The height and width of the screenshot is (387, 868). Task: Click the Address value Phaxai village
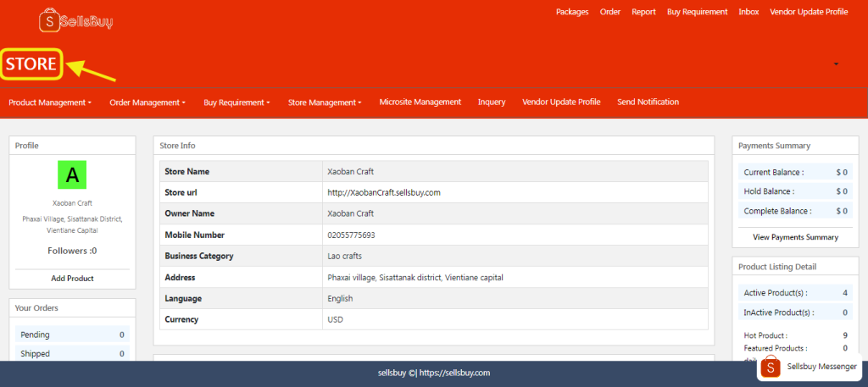coord(415,277)
